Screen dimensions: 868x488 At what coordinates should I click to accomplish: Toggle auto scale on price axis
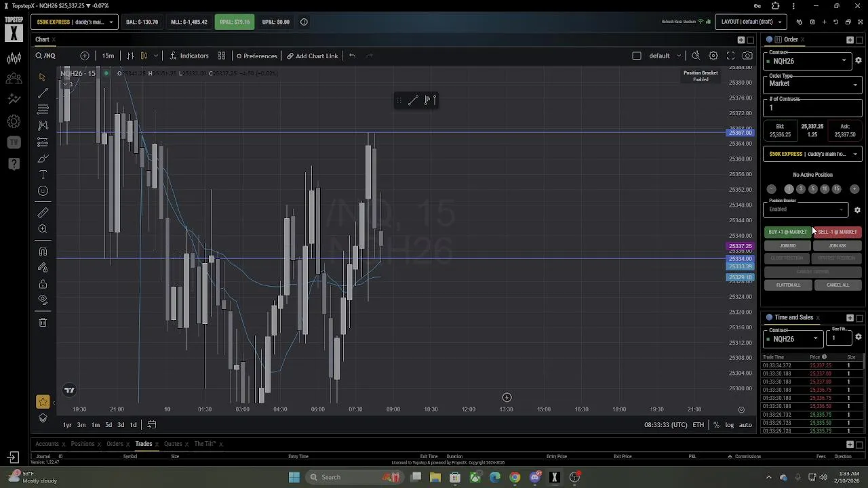pos(745,425)
